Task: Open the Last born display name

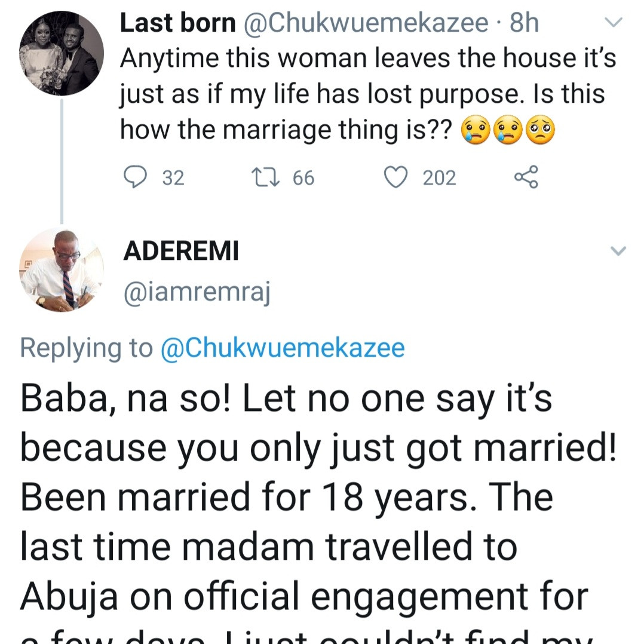Action: [177, 23]
